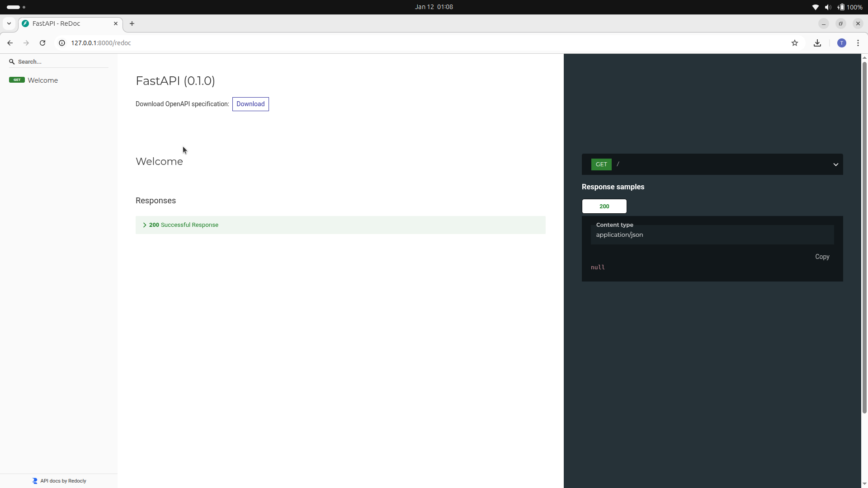Focus the sidebar Search field
The width and height of the screenshot is (868, 488).
tap(59, 62)
